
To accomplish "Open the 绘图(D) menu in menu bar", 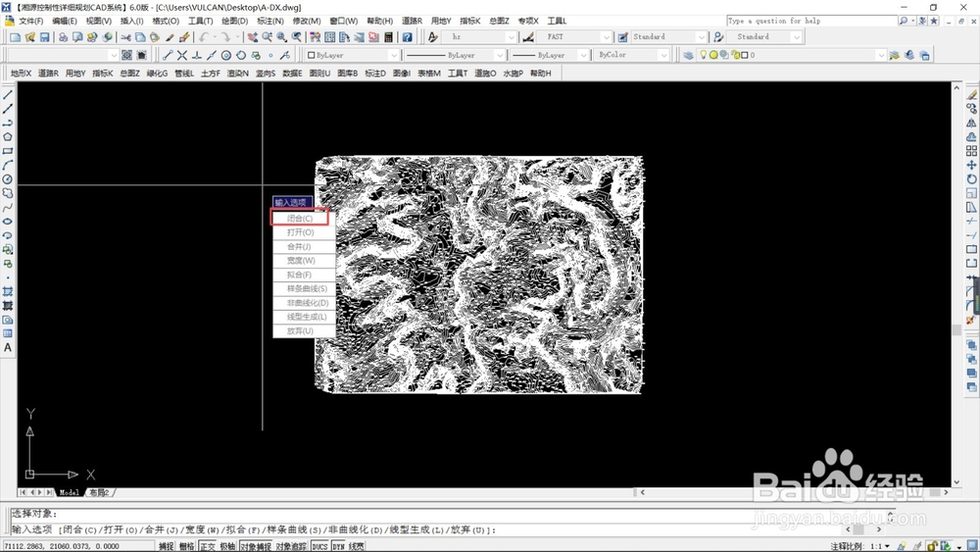I will [234, 21].
